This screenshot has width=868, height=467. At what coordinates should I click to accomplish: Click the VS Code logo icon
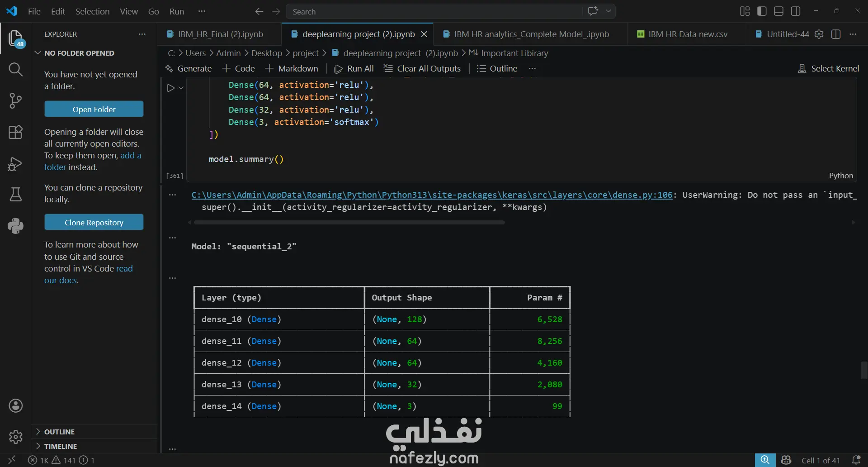(x=12, y=11)
